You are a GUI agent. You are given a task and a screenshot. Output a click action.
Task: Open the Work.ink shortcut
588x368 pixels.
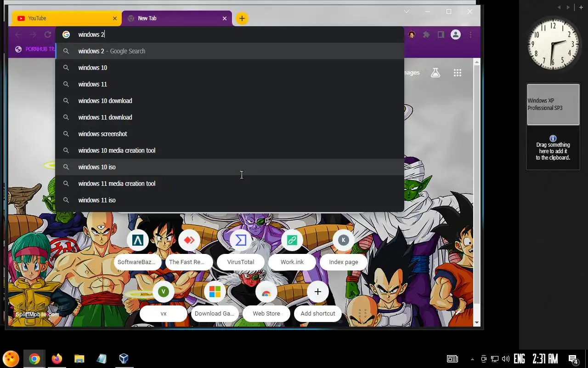tap(292, 251)
